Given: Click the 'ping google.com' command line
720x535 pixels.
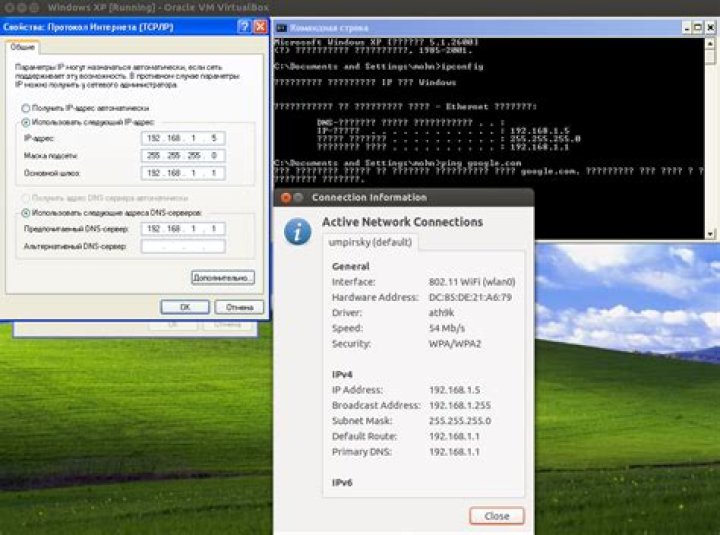Looking at the screenshot, I should pos(397,163).
